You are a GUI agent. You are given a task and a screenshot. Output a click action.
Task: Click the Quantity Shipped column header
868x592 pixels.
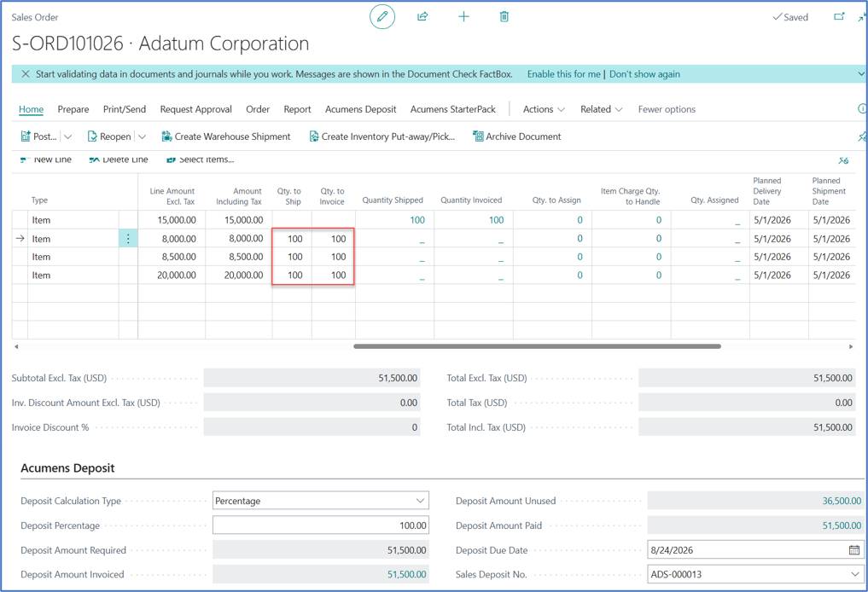pyautogui.click(x=393, y=200)
